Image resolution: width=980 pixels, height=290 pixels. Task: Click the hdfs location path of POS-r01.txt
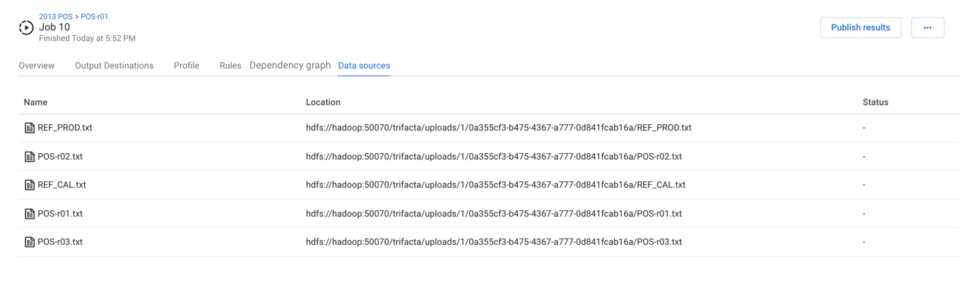[494, 214]
